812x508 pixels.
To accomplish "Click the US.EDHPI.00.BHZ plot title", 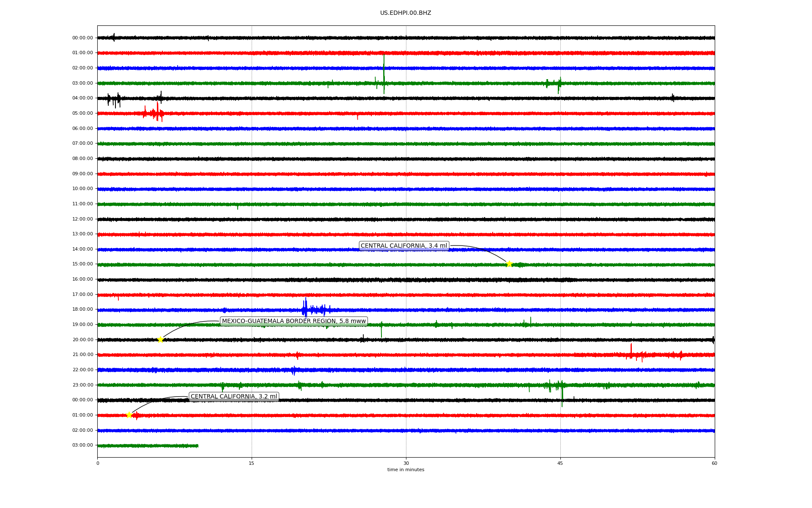I will point(405,13).
